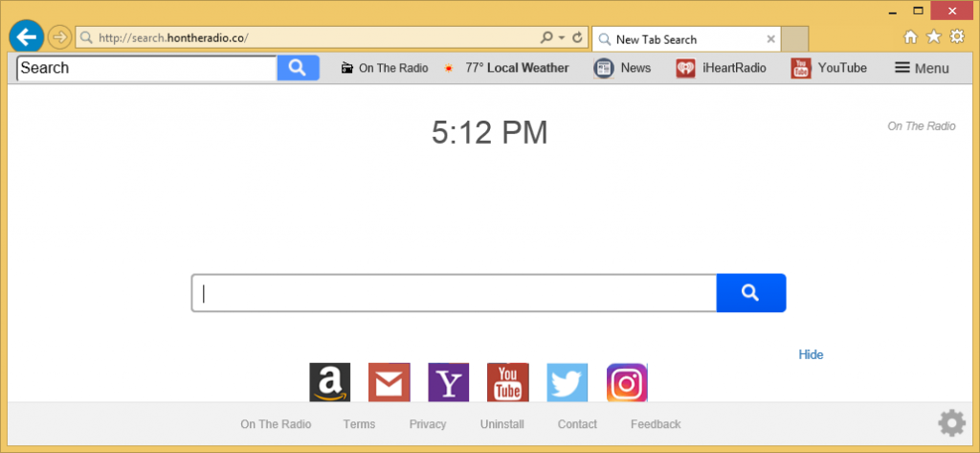Open the browser Home icon
The width and height of the screenshot is (980, 453).
click(x=911, y=37)
